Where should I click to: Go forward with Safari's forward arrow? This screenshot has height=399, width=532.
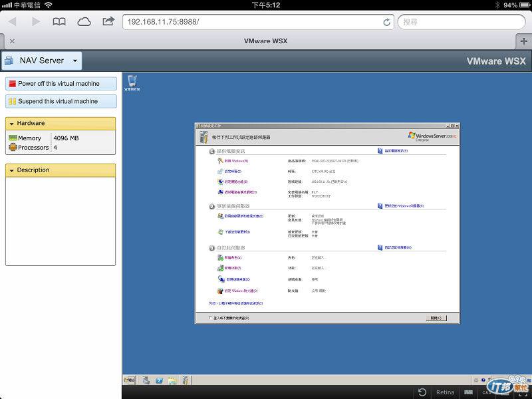[35, 22]
